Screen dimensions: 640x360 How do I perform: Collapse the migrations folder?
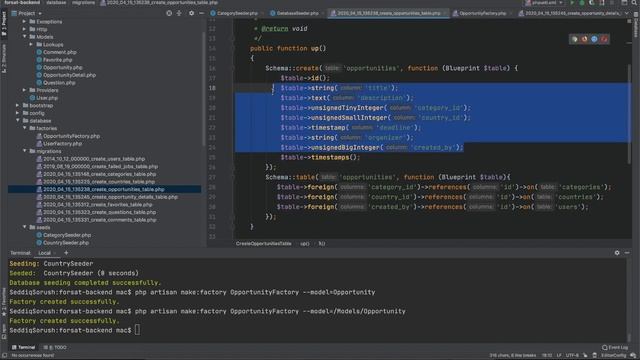(24, 151)
